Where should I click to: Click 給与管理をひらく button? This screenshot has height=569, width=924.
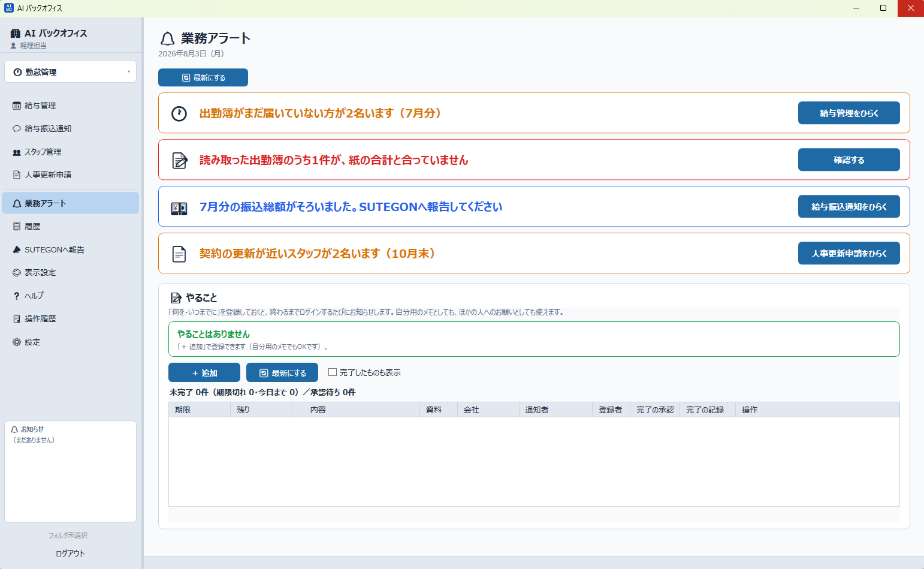pos(848,113)
